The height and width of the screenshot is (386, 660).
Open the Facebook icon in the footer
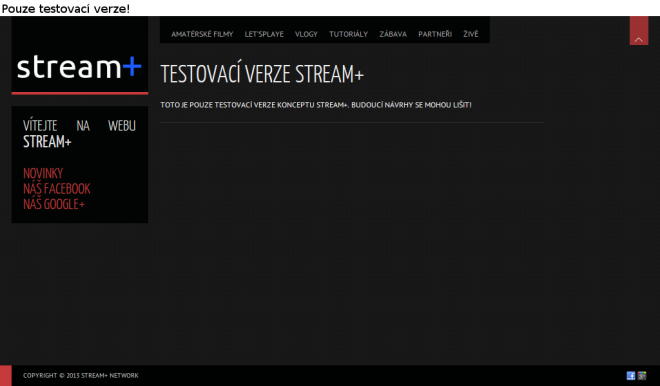631,375
